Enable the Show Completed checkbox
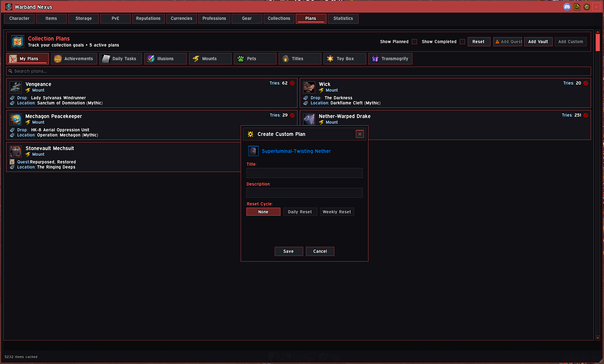604x364 pixels. point(462,42)
